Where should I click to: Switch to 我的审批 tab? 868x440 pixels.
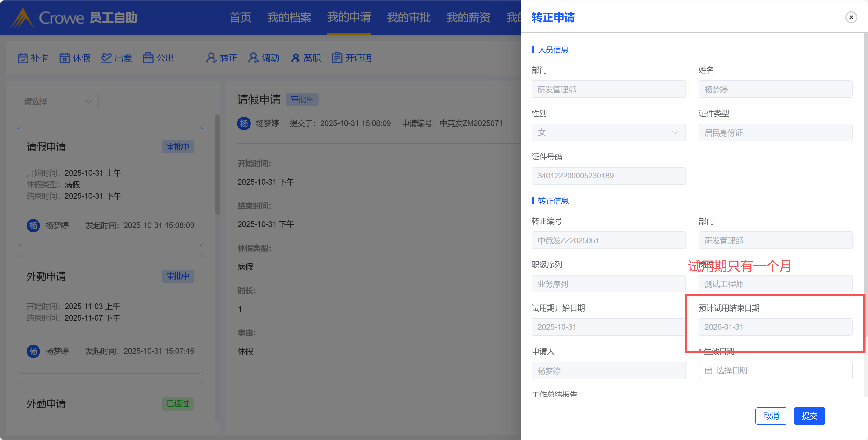(408, 17)
